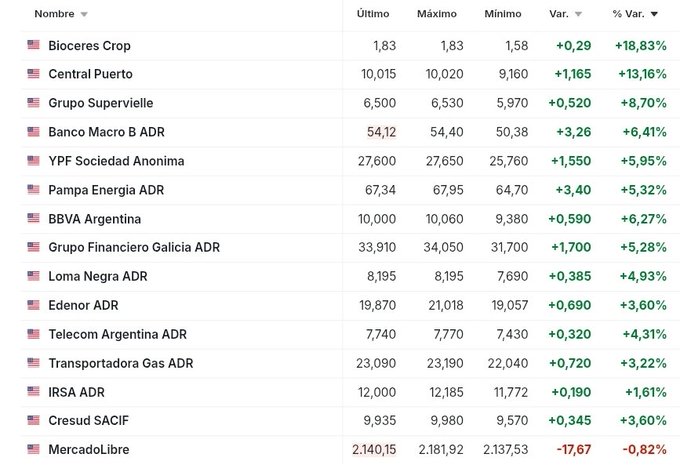Click the flag icon next to Edenor ADR

click(33, 305)
